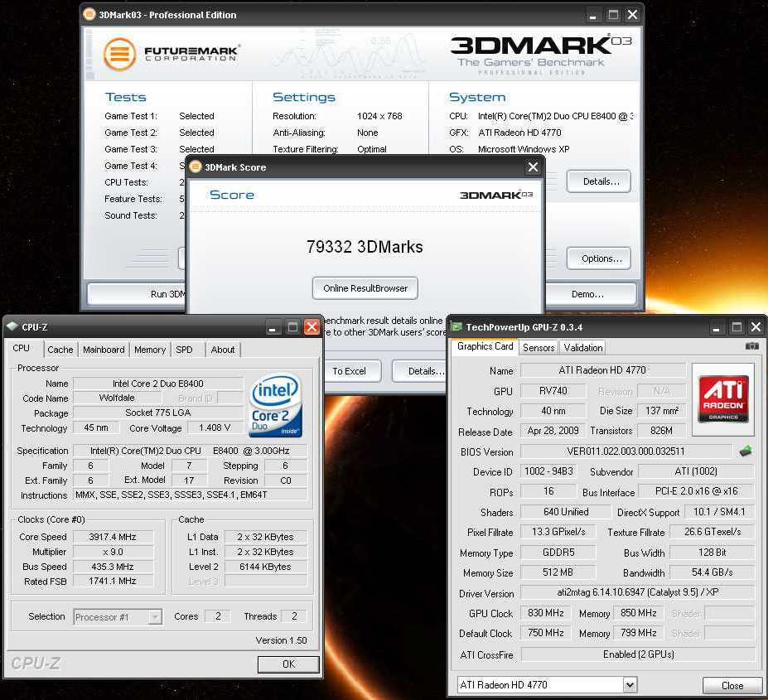The width and height of the screenshot is (768, 700).
Task: Click the Online ResultBrowser button
Action: 365,288
